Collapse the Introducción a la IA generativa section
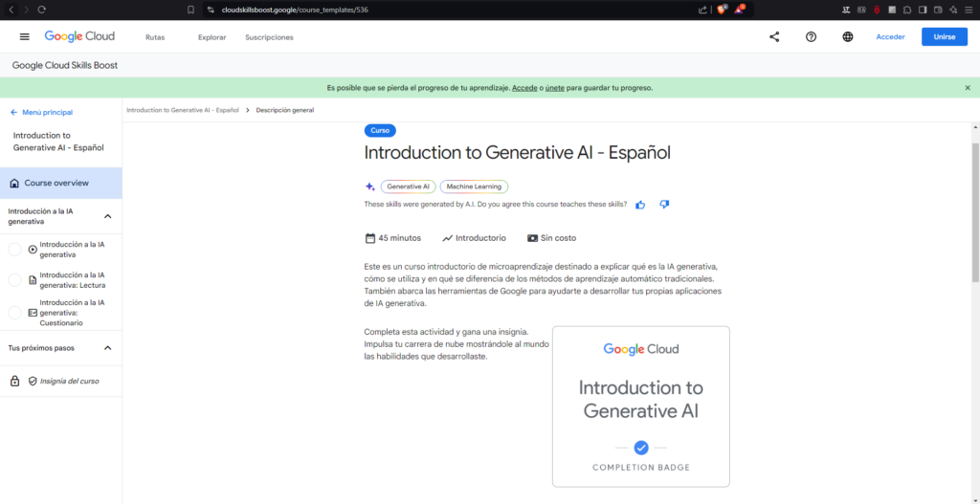 coord(107,216)
